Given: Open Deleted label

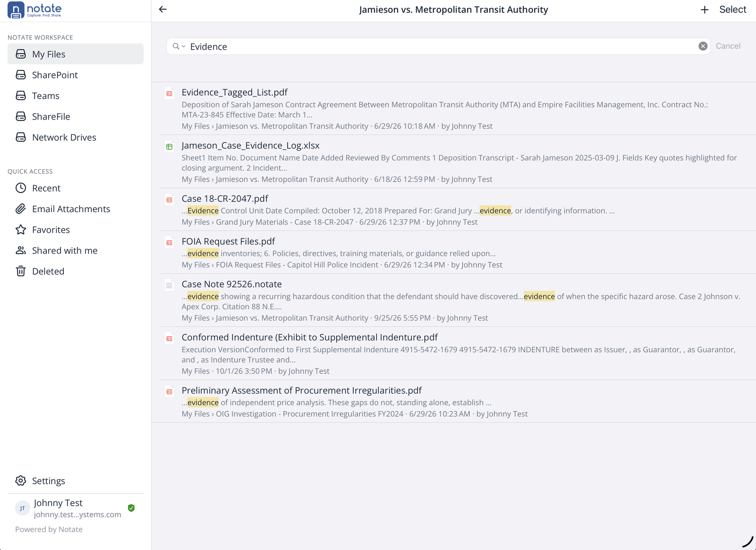Looking at the screenshot, I should (48, 271).
